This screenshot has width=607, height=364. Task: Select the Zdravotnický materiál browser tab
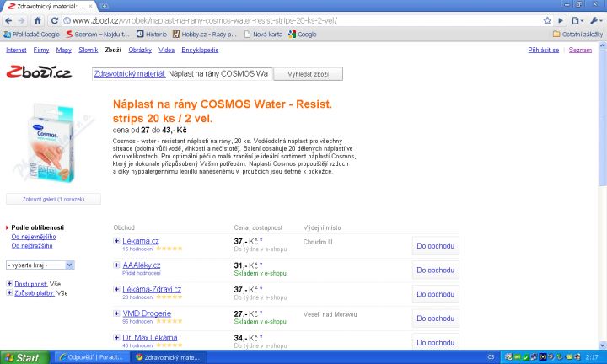coord(51,6)
